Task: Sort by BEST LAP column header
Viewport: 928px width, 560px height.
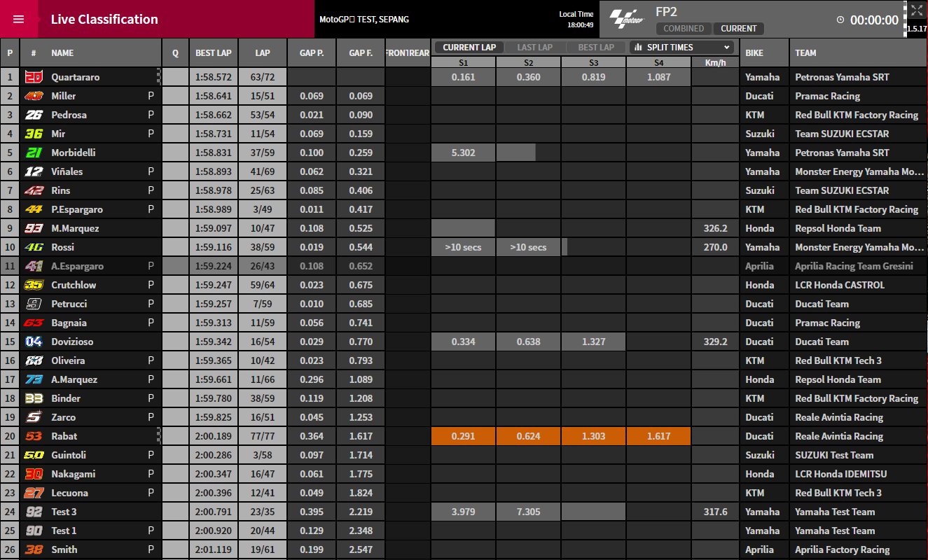Action: pyautogui.click(x=214, y=52)
